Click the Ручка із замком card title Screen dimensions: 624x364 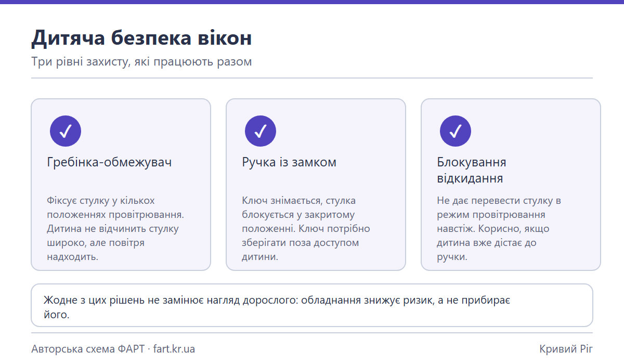click(289, 162)
